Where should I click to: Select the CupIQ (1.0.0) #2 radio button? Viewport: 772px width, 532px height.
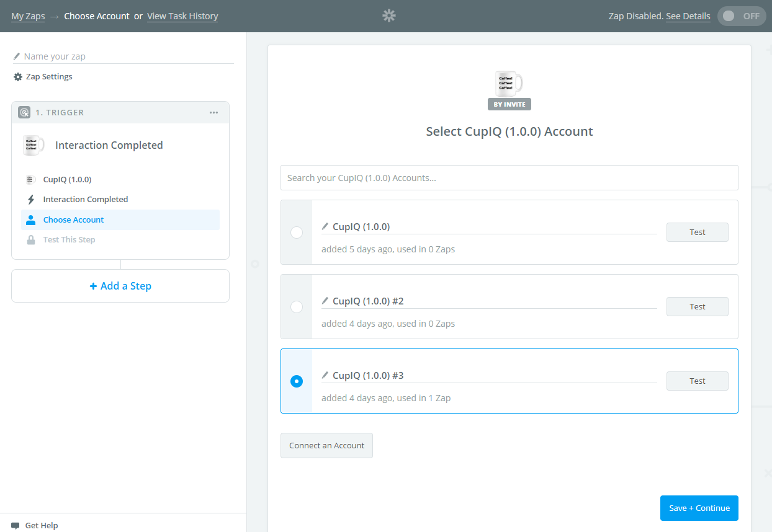297,306
